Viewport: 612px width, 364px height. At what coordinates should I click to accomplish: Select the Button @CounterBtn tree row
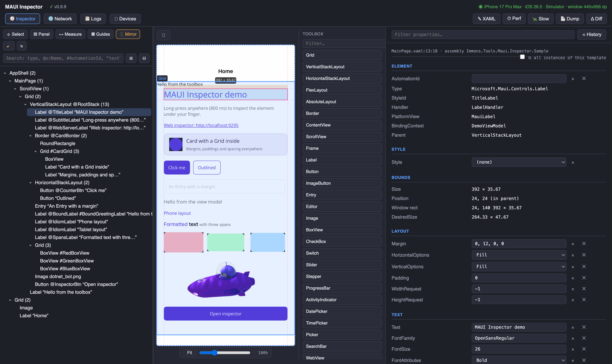pyautogui.click(x=73, y=191)
